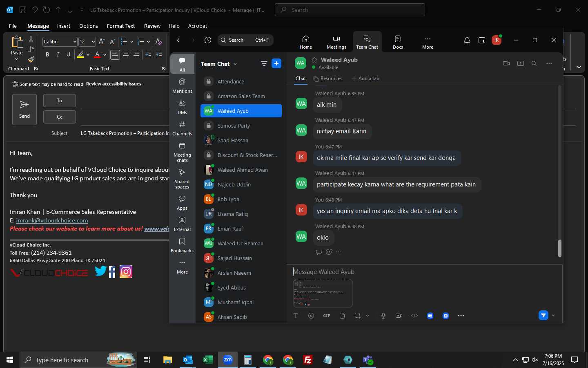Expand the Team Chat header dropdown chevron
Viewport: 588px width, 368px height.
tap(235, 64)
